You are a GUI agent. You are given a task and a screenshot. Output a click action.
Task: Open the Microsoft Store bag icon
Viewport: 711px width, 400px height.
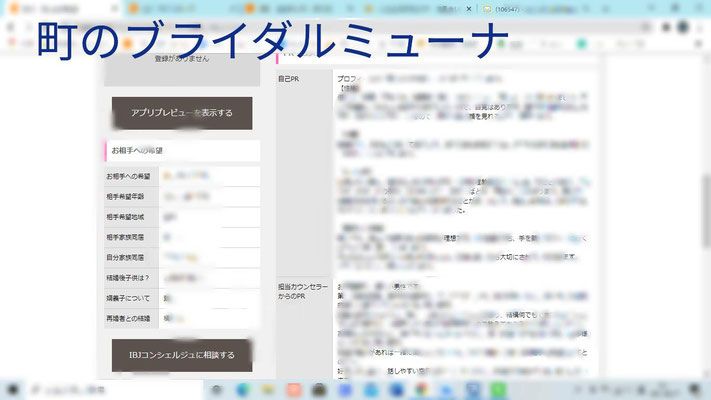click(x=319, y=390)
